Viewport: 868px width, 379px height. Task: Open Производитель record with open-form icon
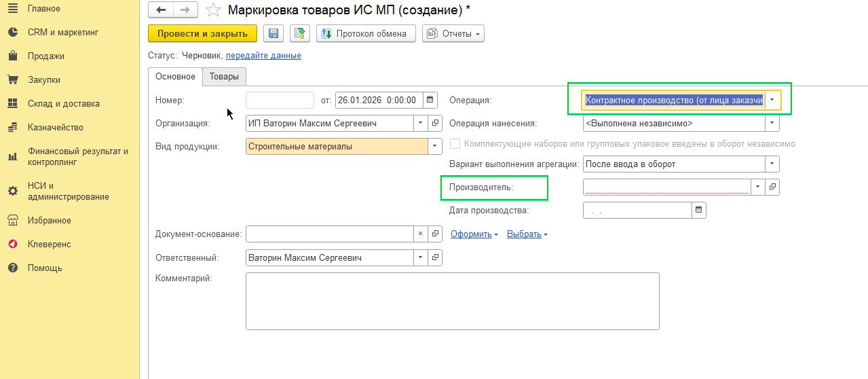point(772,186)
